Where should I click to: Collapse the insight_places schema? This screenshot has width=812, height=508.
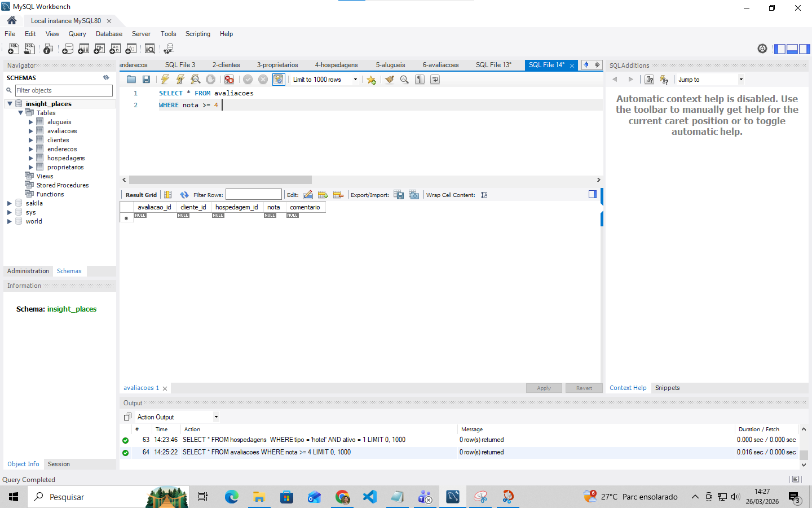(10, 104)
